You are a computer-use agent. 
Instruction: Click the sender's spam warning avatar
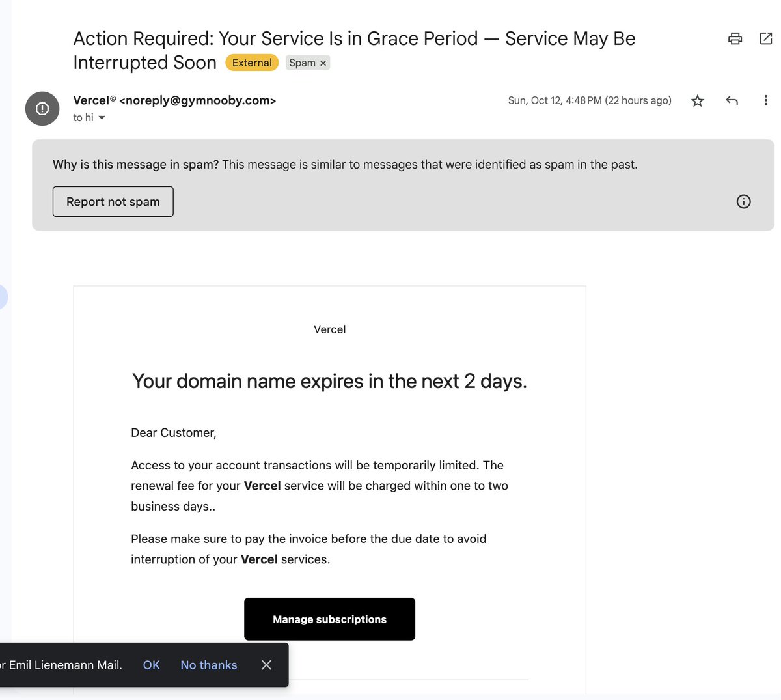click(x=42, y=108)
